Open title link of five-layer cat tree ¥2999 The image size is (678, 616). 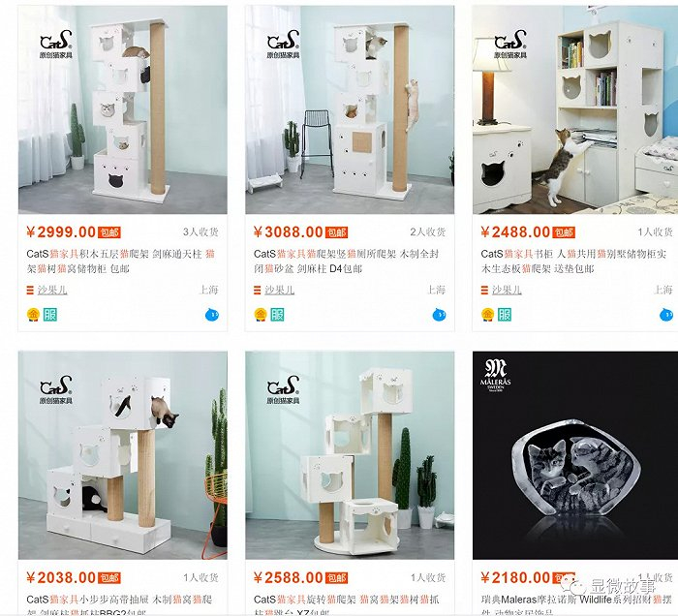(x=121, y=262)
